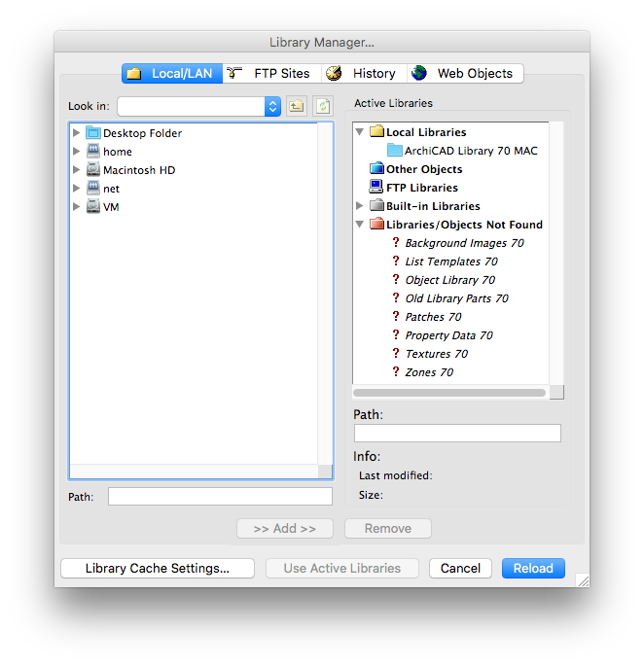Click question mark icon beside Textures 70
This screenshot has height=665, width=644.
(x=395, y=353)
